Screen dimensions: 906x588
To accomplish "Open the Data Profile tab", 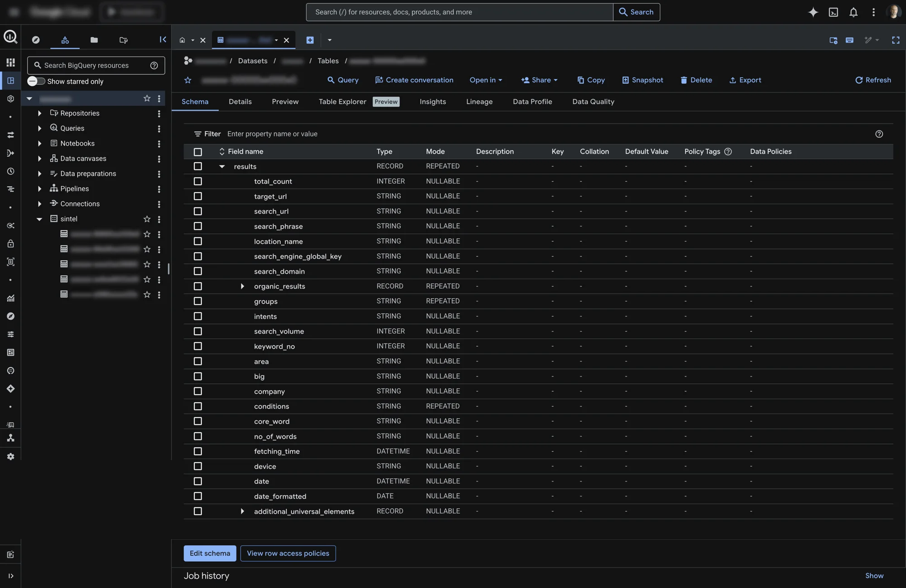I will [x=532, y=101].
